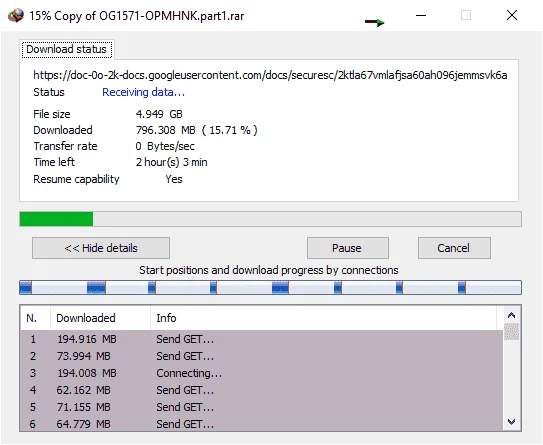The image size is (543, 445).
Task: Select connection row with 73.994 MB
Action: point(261,356)
